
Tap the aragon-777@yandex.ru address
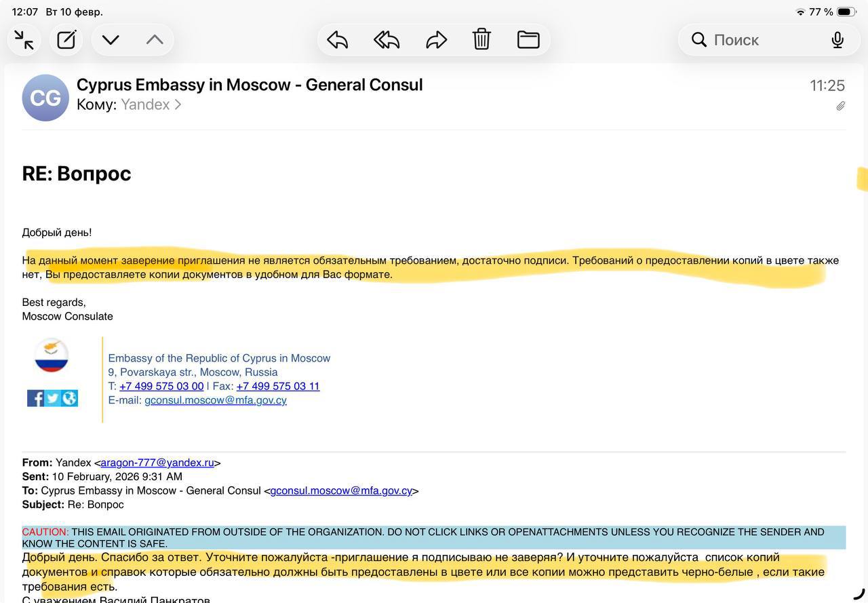(157, 463)
